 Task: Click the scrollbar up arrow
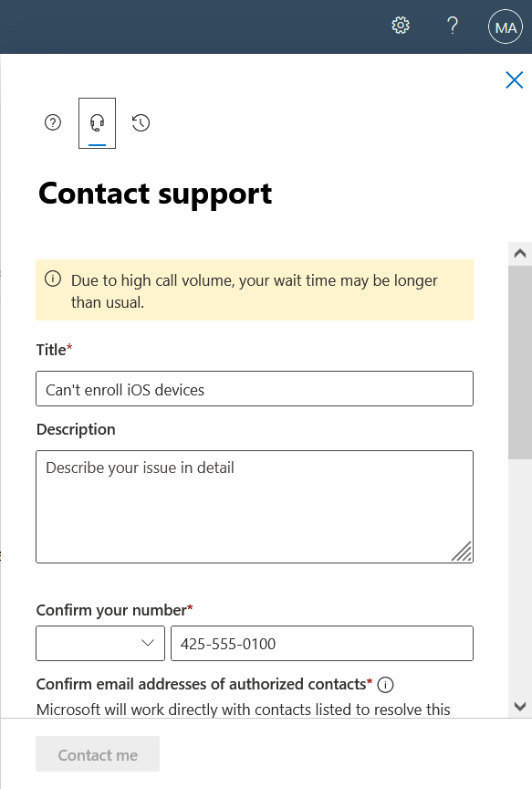tap(520, 254)
